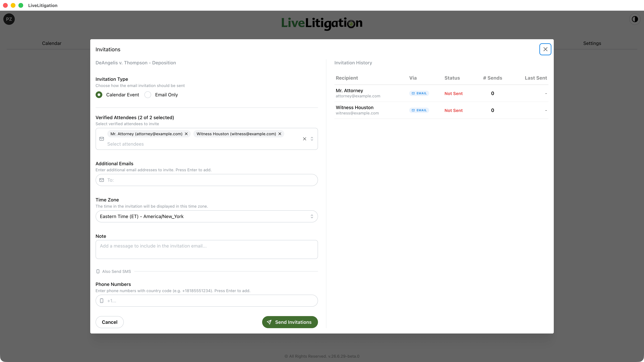Click the Invitation History heading
Viewport: 644px width, 362px height.
pyautogui.click(x=353, y=63)
